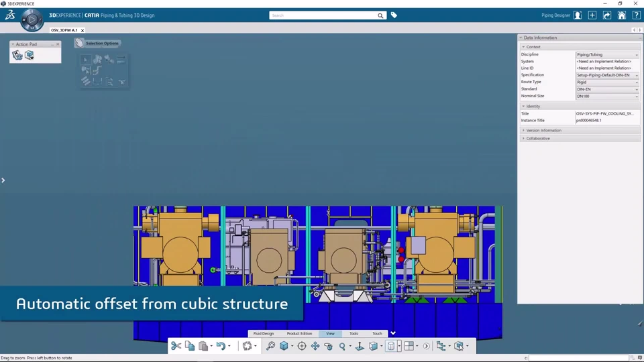This screenshot has width=644, height=362.
Task: Click the blue cube Action Pad icon
Action: click(30, 55)
